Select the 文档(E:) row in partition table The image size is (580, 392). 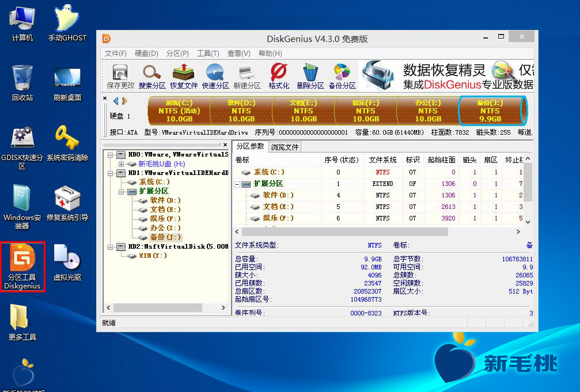tap(378, 207)
